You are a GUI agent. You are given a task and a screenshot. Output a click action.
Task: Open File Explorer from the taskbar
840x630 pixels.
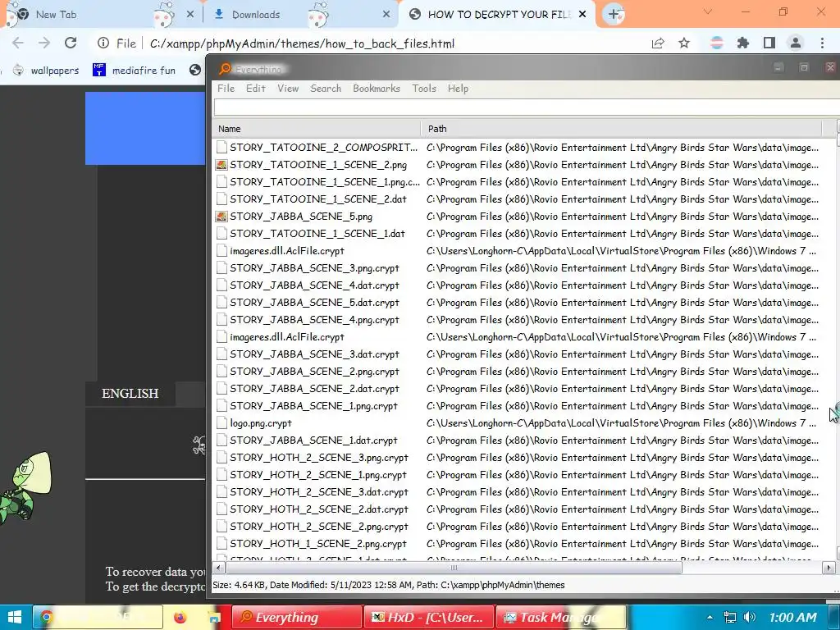(x=215, y=618)
